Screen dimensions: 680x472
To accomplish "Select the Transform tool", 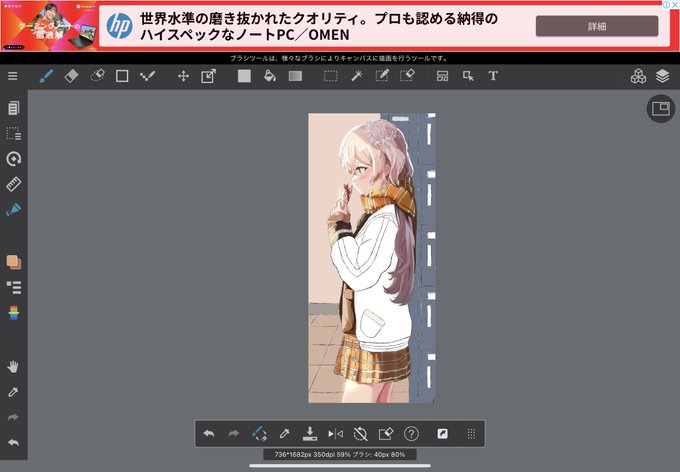I will click(x=209, y=76).
